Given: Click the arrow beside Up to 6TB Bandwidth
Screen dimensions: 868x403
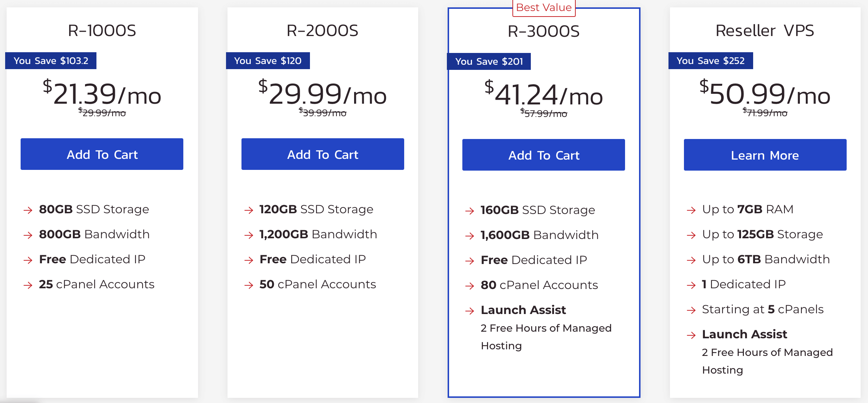Looking at the screenshot, I should 691,260.
